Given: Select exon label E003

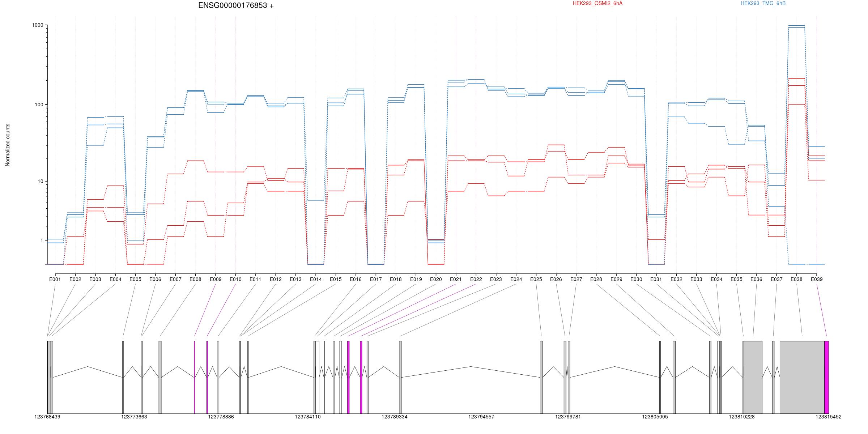Looking at the screenshot, I should (95, 279).
